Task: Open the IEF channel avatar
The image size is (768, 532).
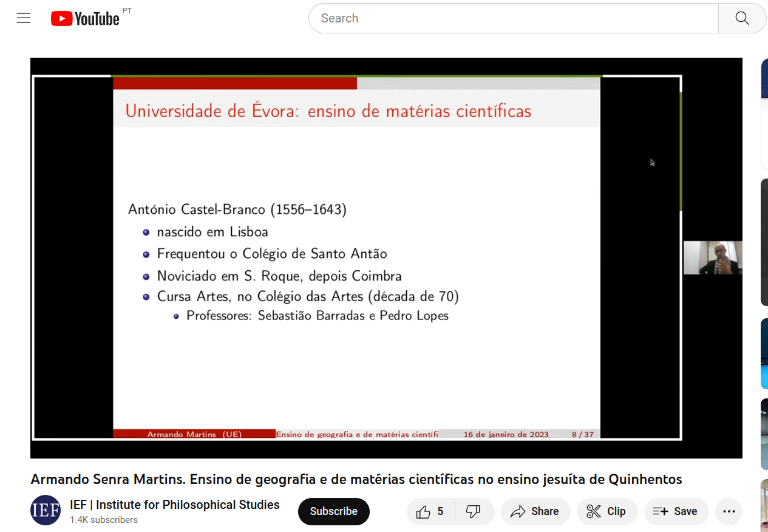Action: tap(46, 511)
